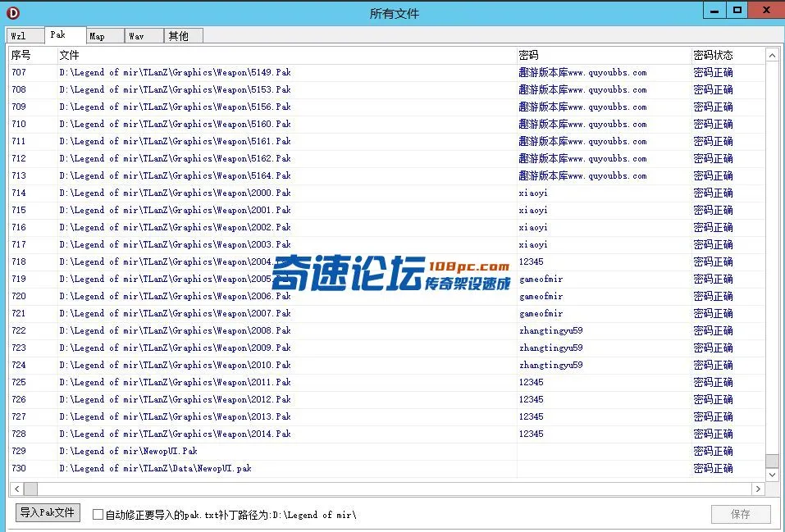The width and height of the screenshot is (785, 532).
Task: Select row number 716
Action: click(19, 227)
